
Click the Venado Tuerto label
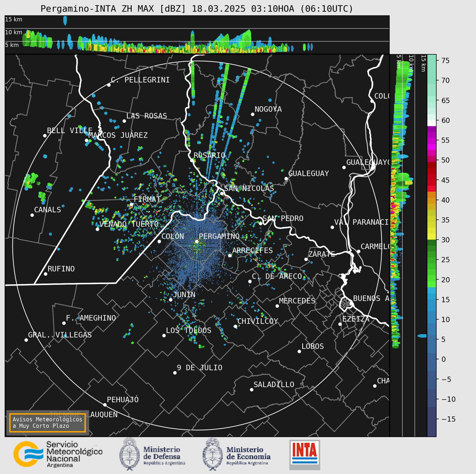129,224
